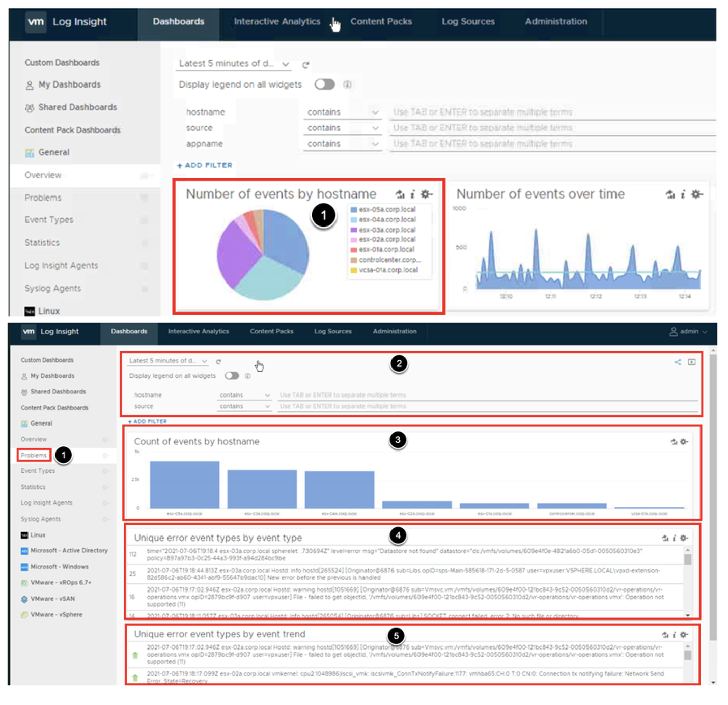The image size is (728, 705).
Task: Open the VMware - vSAN content pack dashboards
Action: 52,599
